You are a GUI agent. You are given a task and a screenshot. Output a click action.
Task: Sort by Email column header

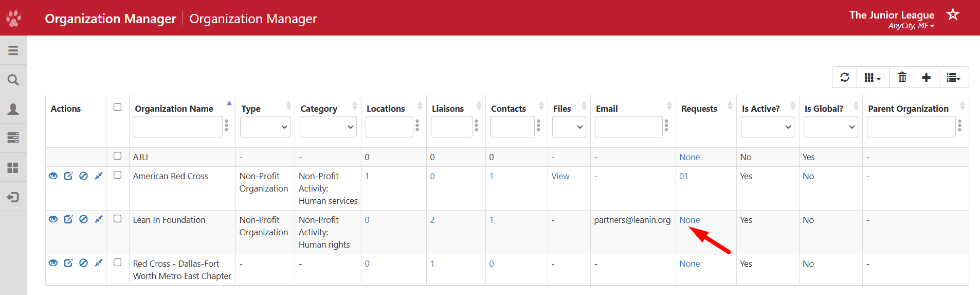click(x=607, y=109)
